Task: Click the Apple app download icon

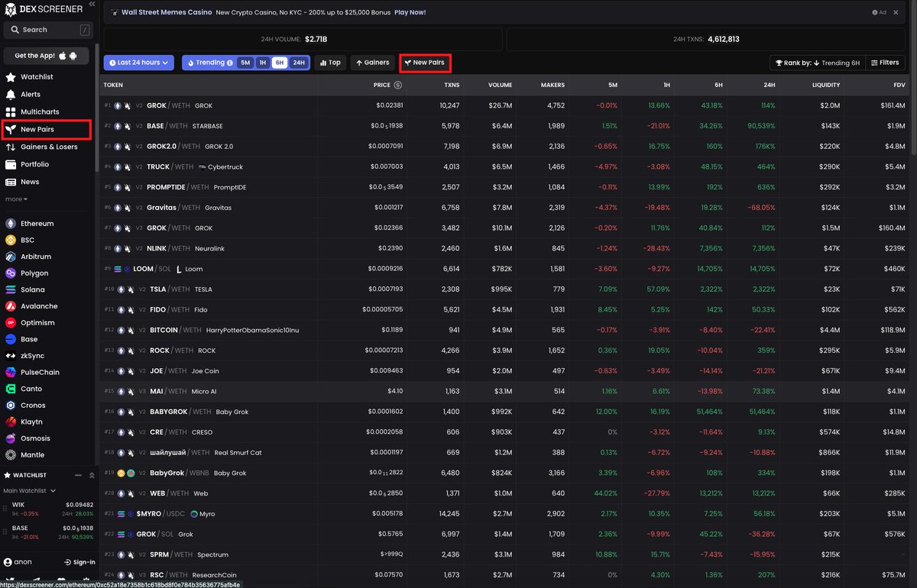Action: [62, 56]
